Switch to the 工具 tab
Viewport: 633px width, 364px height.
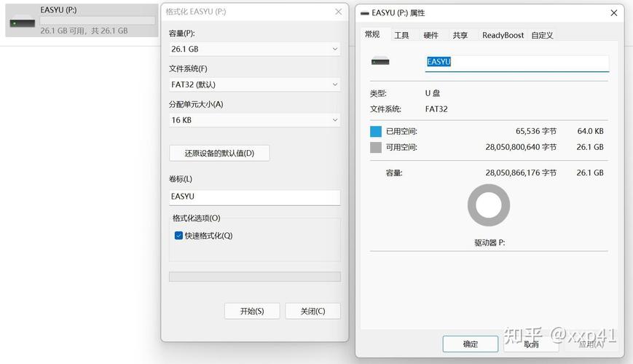coord(401,35)
